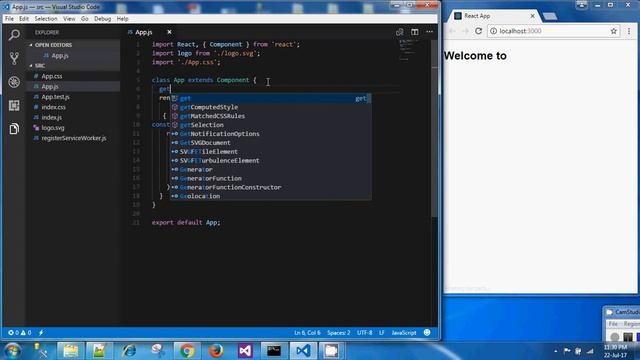
Task: Open App.css in the explorer
Action: pos(51,76)
